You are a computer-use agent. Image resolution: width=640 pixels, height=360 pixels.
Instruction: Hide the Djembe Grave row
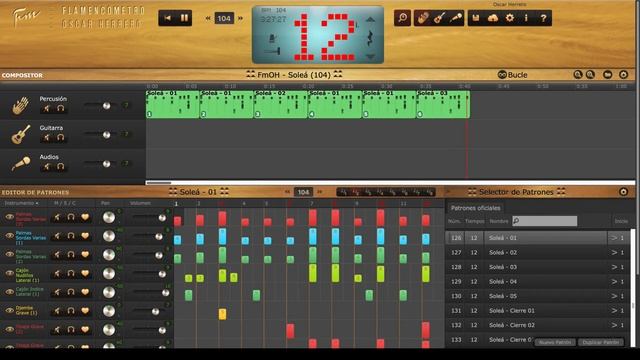pos(9,311)
